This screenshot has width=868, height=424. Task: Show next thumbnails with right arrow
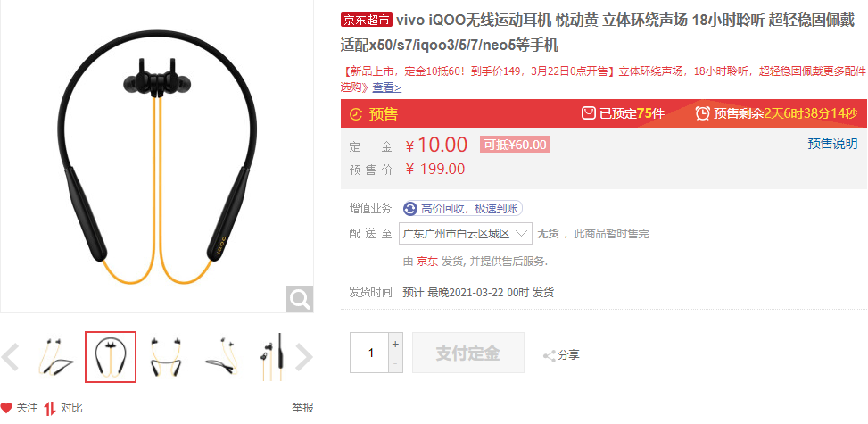click(x=303, y=357)
